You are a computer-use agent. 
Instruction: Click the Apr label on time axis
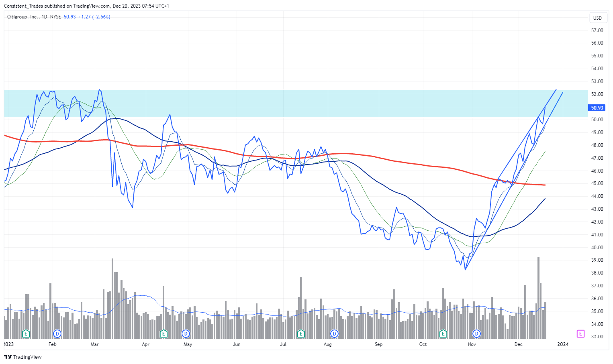tap(145, 344)
